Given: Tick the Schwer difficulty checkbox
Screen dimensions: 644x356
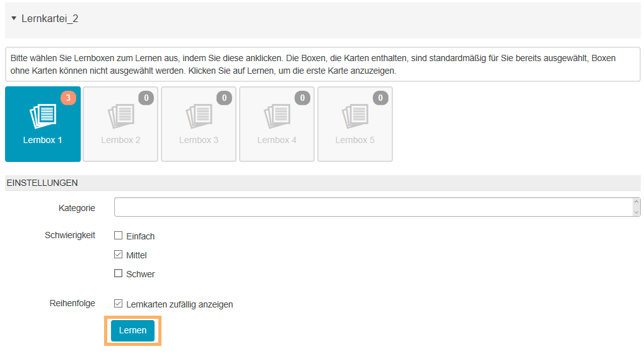Looking at the screenshot, I should coord(118,274).
